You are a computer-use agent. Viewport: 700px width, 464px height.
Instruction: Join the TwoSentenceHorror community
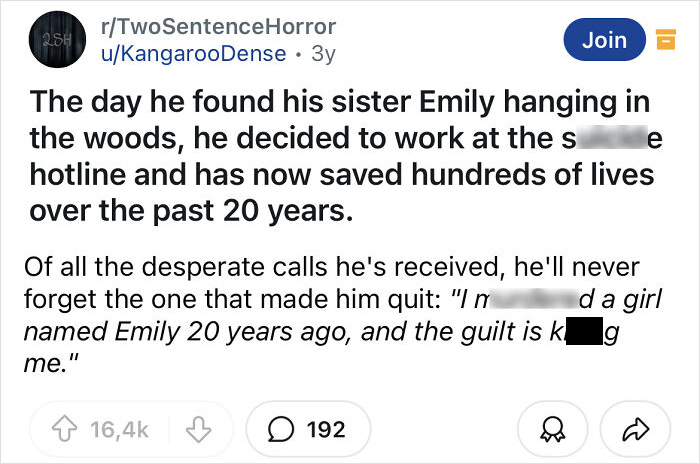click(x=604, y=39)
